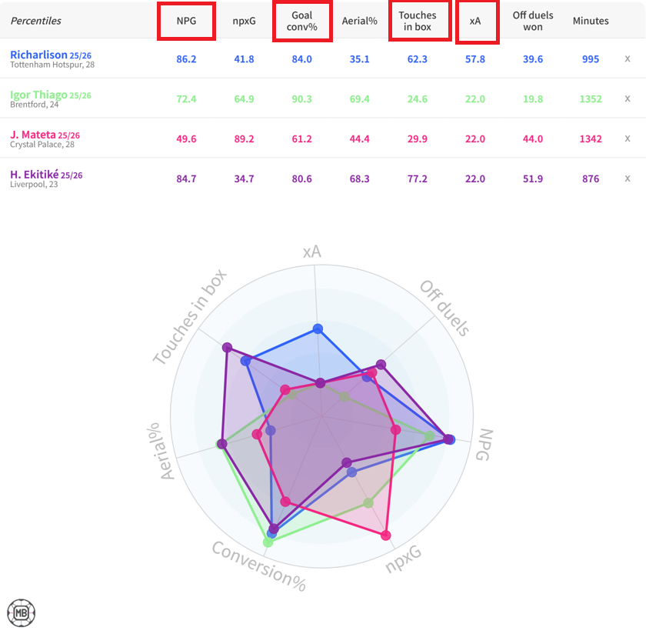This screenshot has height=644, width=649.
Task: Click the xA column header
Action: [475, 21]
